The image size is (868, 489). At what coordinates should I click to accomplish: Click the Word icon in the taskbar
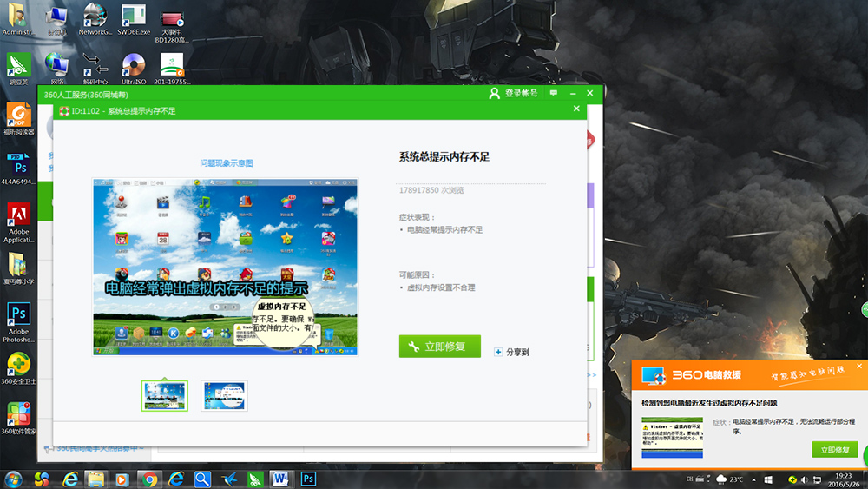coord(279,479)
